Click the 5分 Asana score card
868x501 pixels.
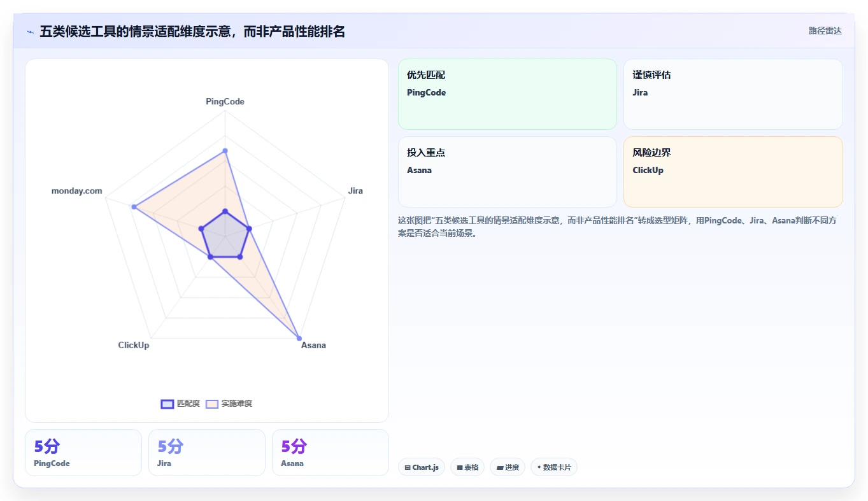[x=331, y=453]
